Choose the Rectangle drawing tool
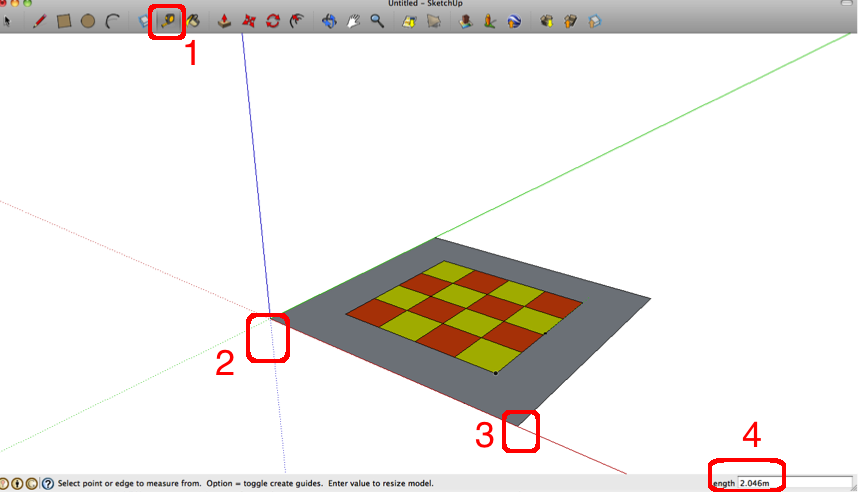Viewport: 858px width, 492px height. (x=64, y=20)
